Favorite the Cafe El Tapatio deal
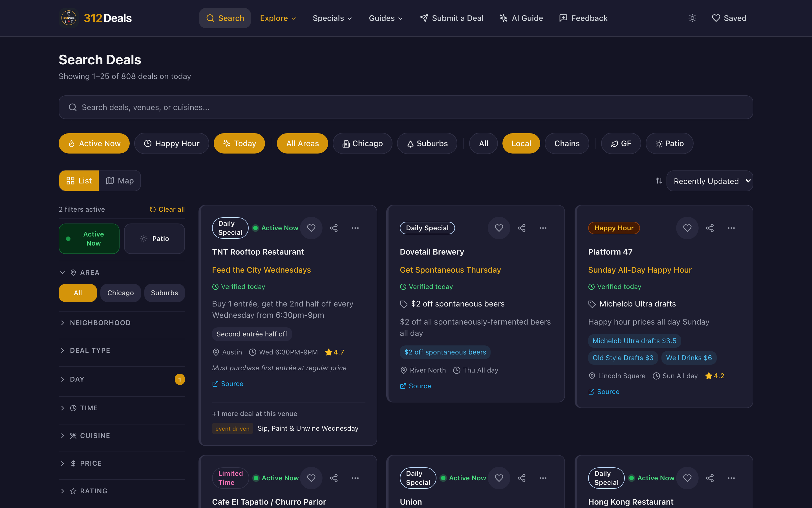Image resolution: width=812 pixels, height=508 pixels. [x=311, y=478]
